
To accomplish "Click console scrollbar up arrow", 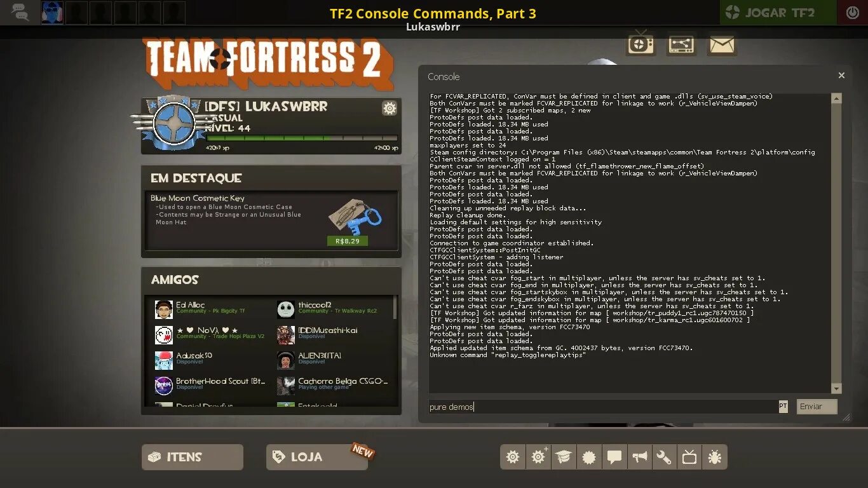I will click(836, 98).
